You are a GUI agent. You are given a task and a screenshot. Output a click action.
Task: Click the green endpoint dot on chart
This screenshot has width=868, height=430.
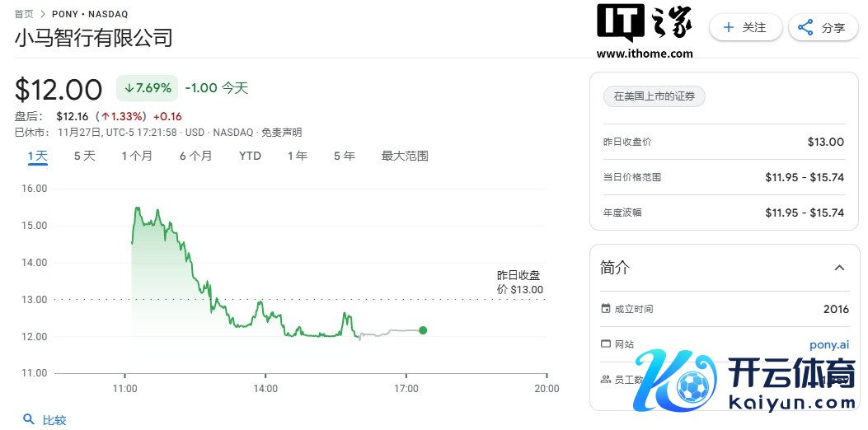(423, 330)
